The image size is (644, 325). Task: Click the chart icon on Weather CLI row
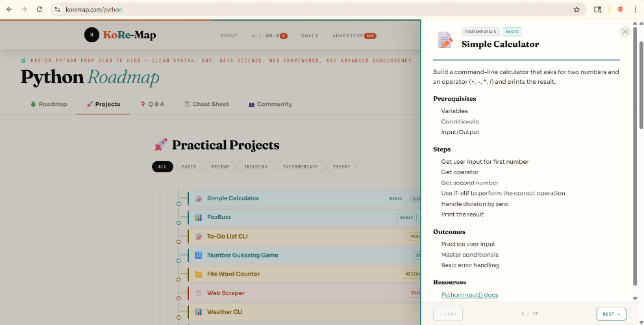click(199, 312)
